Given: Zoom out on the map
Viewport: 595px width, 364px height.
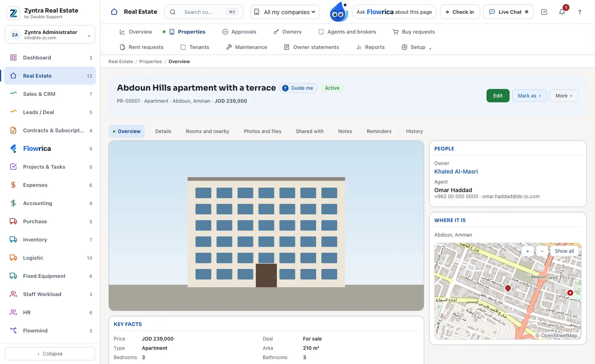Looking at the screenshot, I should [542, 251].
